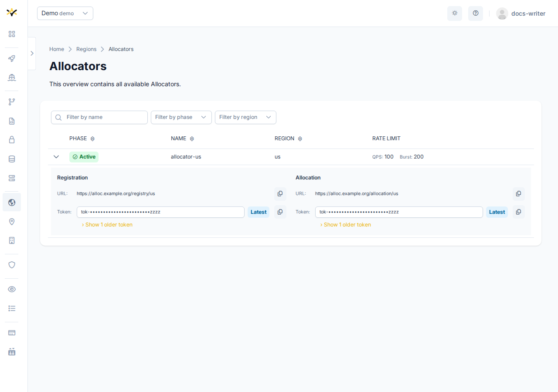Collapse the allocator-us row chevron
Viewport: 558px width, 392px height.
point(56,157)
